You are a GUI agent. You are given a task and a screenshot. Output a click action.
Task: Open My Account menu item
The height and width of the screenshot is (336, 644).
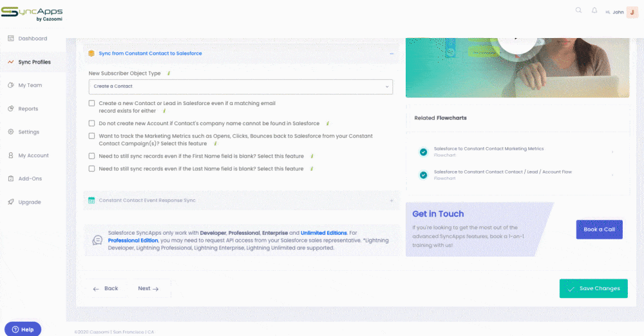(x=33, y=155)
